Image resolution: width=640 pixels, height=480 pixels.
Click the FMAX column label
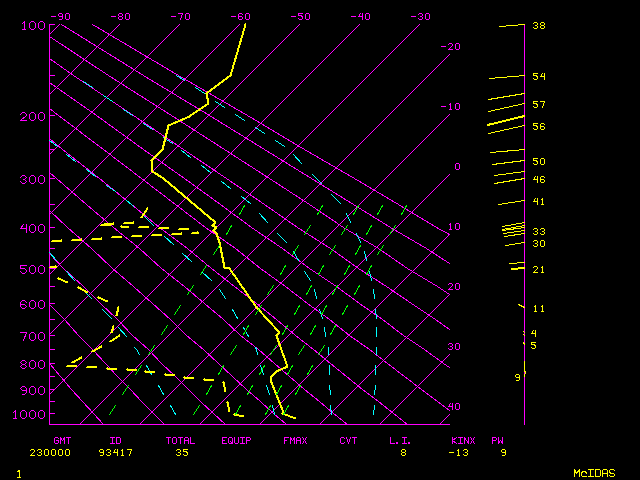295,440
